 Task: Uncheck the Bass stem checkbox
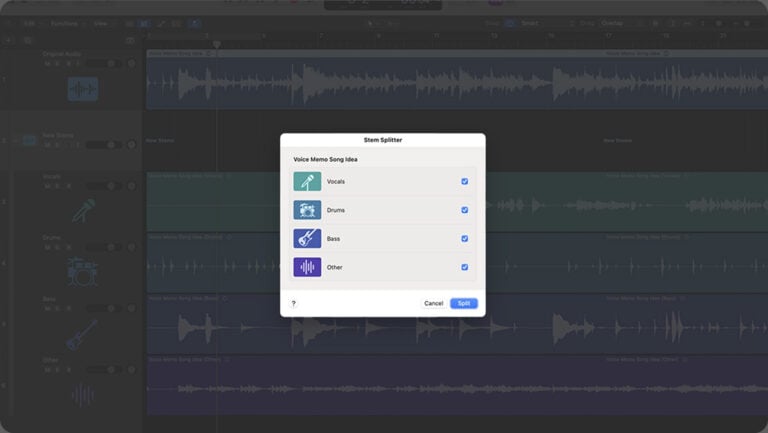[464, 239]
